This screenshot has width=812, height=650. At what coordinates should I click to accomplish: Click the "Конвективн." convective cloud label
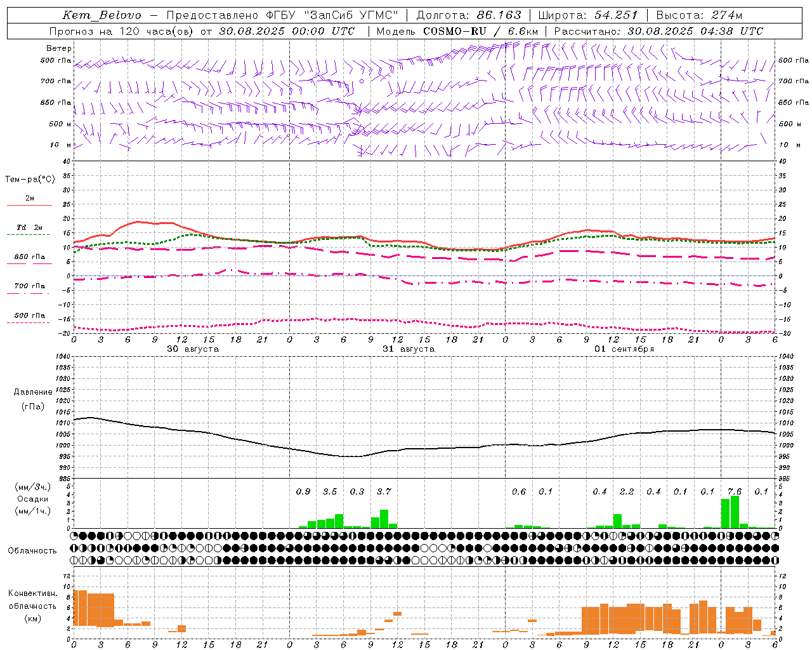click(x=32, y=594)
